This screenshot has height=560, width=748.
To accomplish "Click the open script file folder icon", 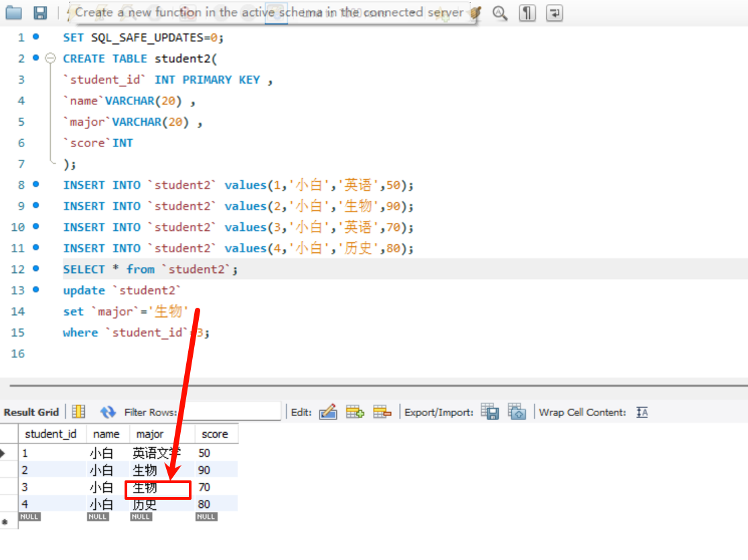I will click(x=13, y=13).
